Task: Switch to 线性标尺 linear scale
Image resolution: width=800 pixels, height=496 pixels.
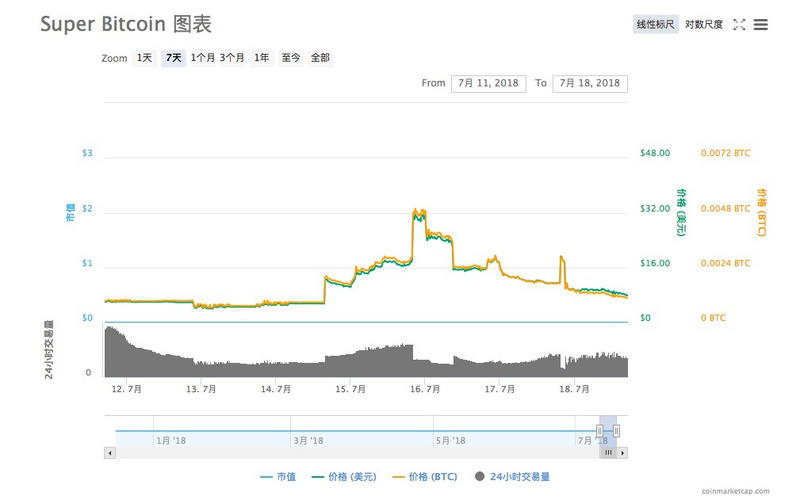Action: [656, 24]
